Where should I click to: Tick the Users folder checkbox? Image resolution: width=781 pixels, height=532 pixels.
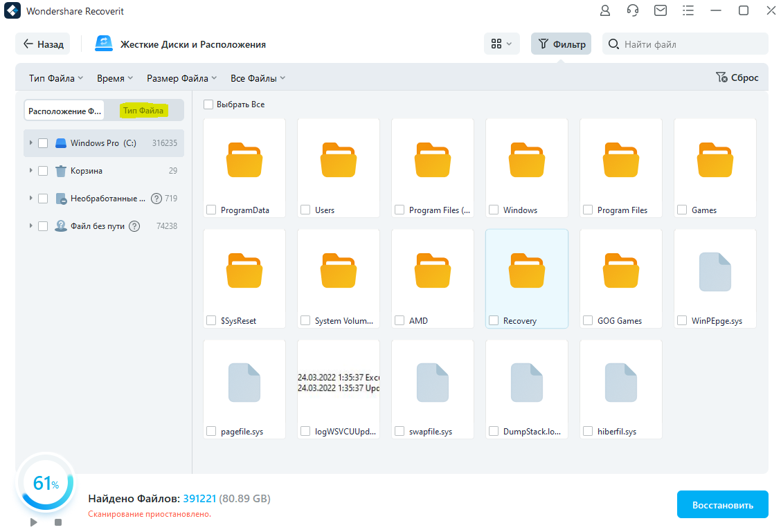click(x=305, y=210)
